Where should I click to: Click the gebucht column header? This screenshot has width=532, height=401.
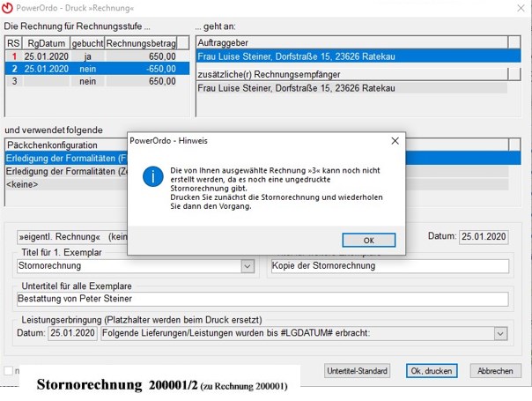pos(87,43)
